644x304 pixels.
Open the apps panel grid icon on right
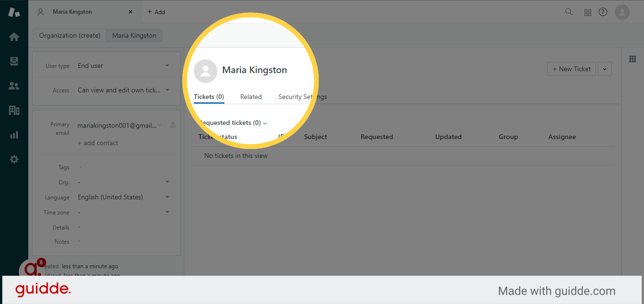(632, 59)
